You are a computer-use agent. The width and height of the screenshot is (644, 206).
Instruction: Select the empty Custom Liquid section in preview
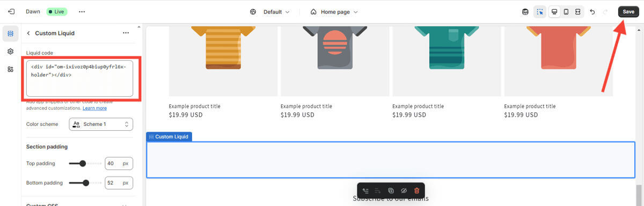coord(391,160)
